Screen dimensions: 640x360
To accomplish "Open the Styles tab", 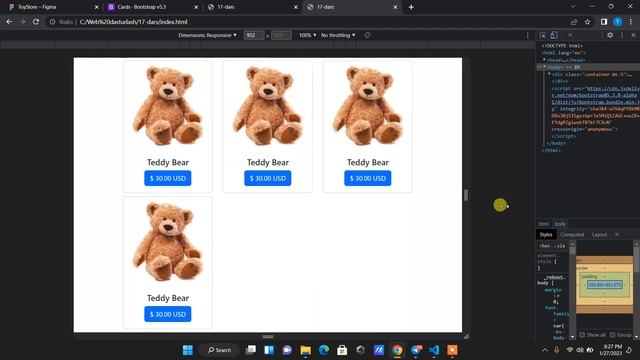I will [x=546, y=235].
